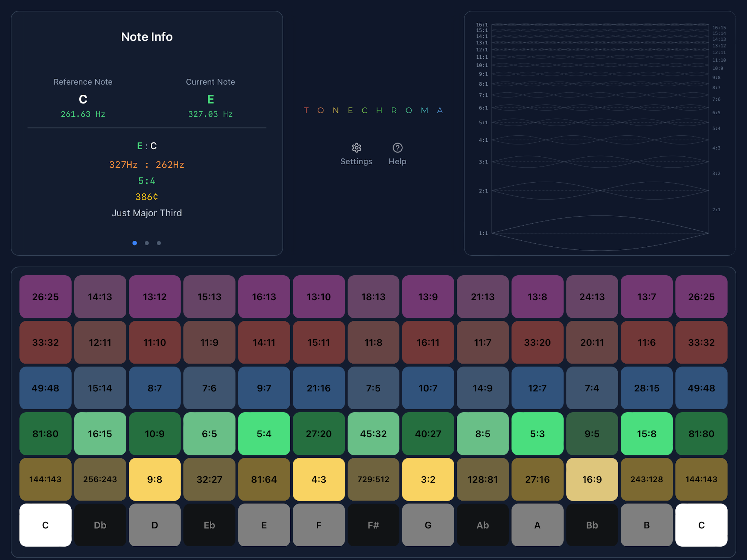747x560 pixels.
Task: Select the F note key
Action: pos(319,525)
